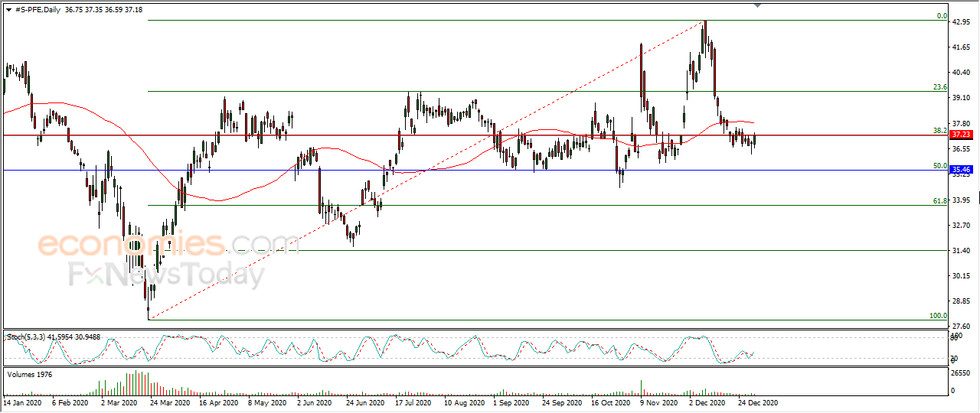980x413 pixels.
Task: Select the blue 35.46 price label
Action: pyautogui.click(x=961, y=170)
